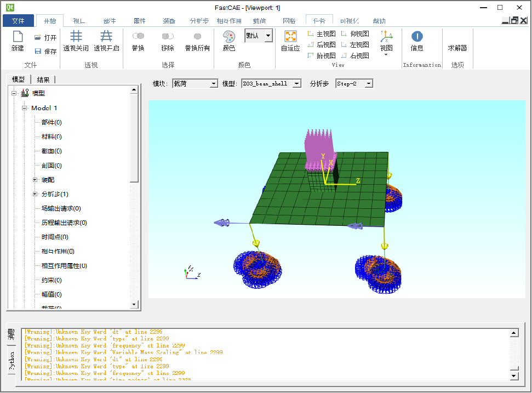532x393 pixels.
Task: Click the model tree scroll-down arrow
Action: (x=134, y=304)
